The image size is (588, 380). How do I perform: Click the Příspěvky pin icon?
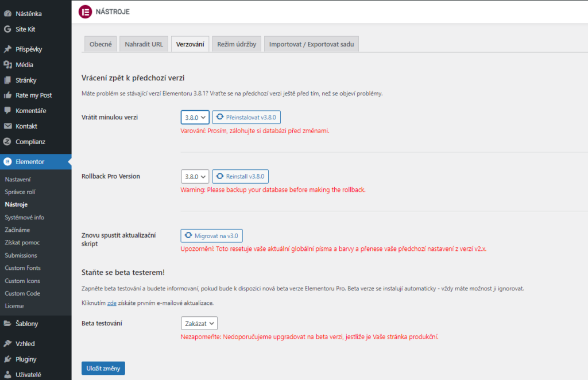pyautogui.click(x=7, y=49)
